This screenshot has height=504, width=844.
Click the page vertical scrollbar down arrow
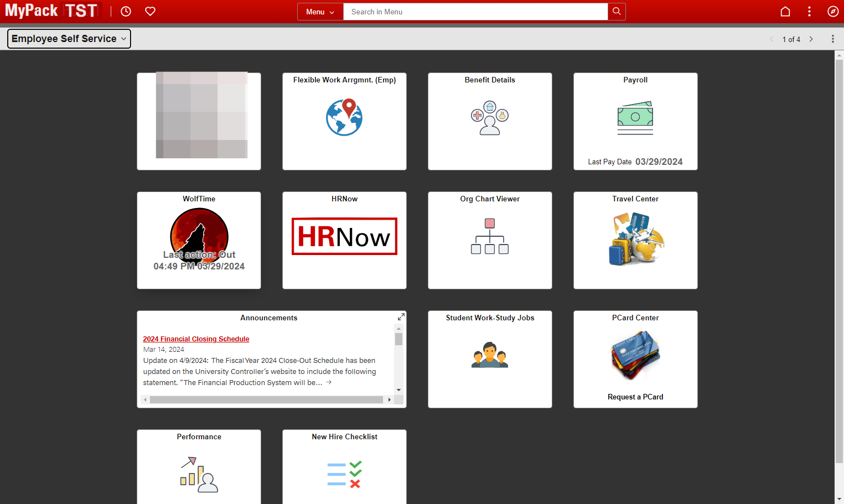[x=839, y=499]
